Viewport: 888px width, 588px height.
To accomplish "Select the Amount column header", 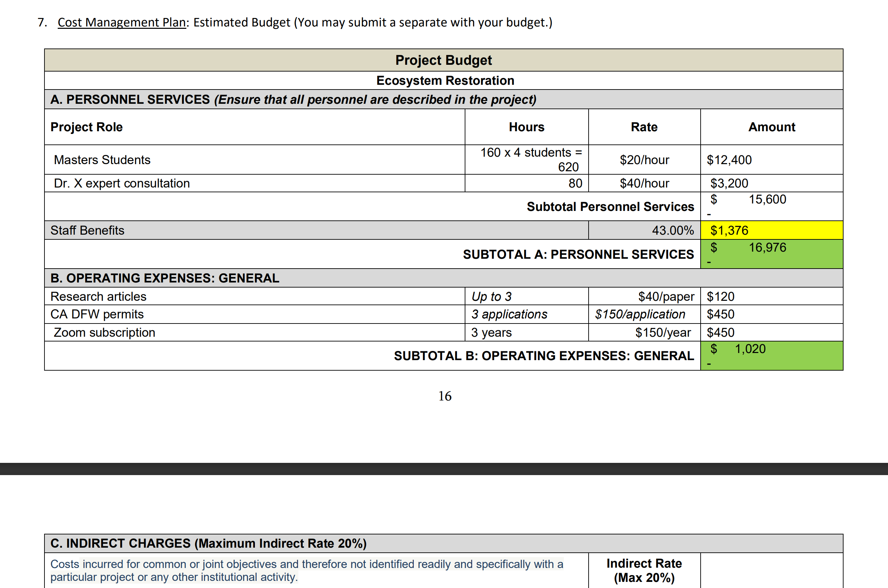I will coord(771,127).
